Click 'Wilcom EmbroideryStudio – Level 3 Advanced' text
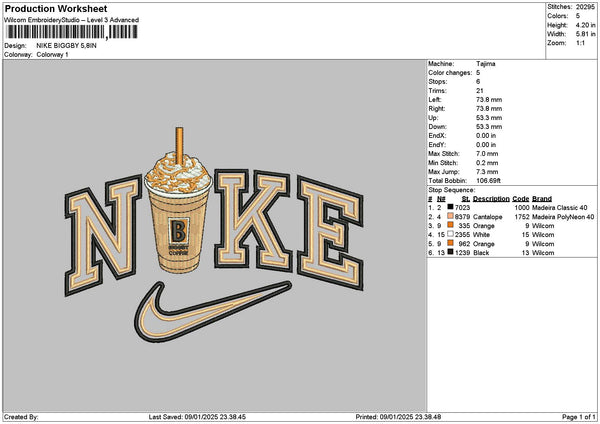The image size is (600, 424). (72, 20)
